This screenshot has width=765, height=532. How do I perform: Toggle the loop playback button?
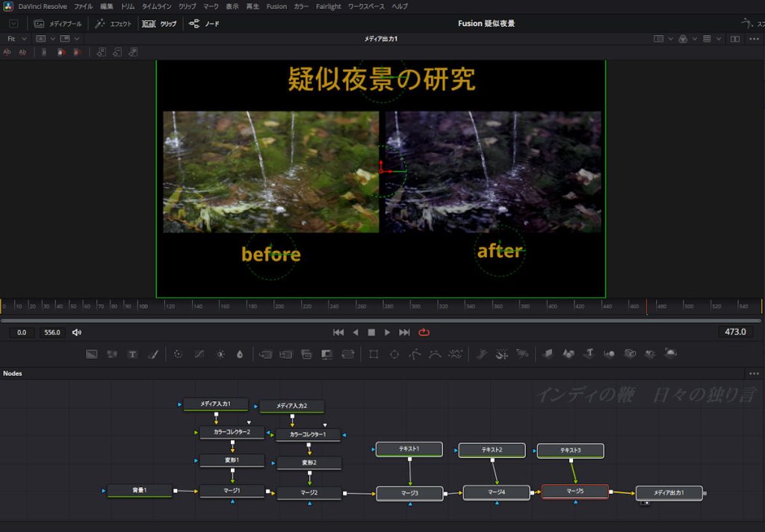(x=424, y=332)
